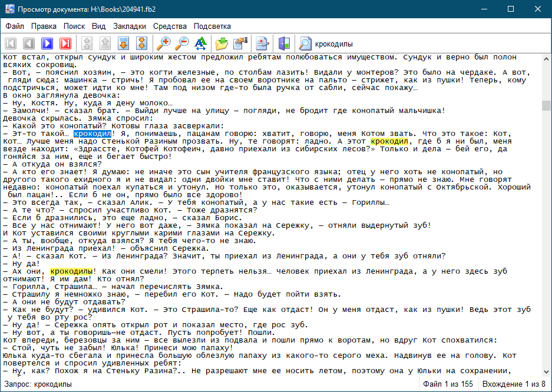Open file with green arrow folder icon
Image resolution: width=552 pixels, height=392 pixels.
[222, 44]
